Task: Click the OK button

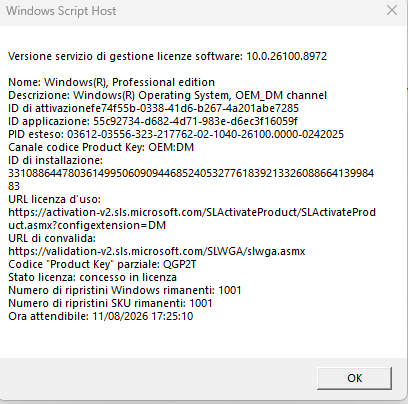Action: pos(354,378)
